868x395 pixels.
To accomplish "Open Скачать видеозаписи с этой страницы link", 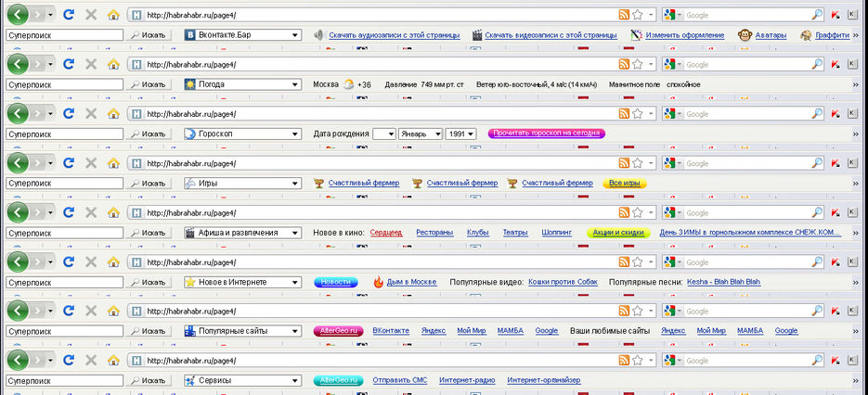I will (551, 35).
